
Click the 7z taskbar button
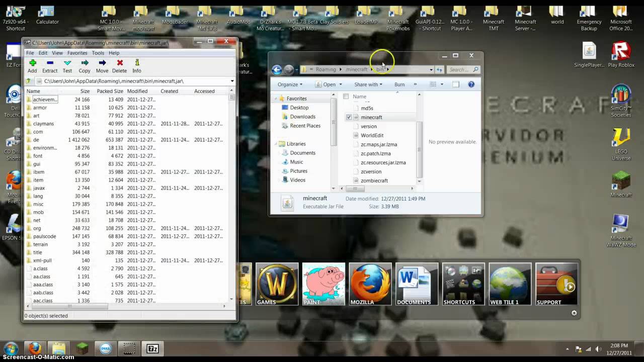pos(153,348)
